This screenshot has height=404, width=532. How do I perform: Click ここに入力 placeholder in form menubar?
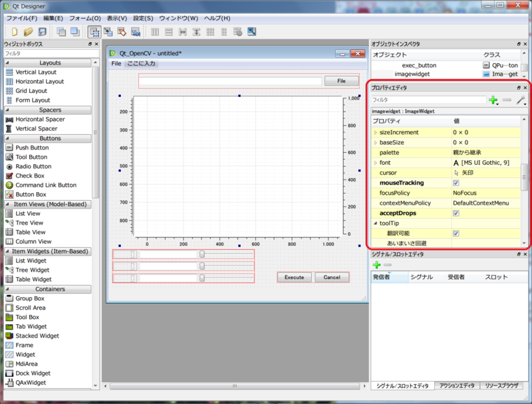tap(141, 63)
